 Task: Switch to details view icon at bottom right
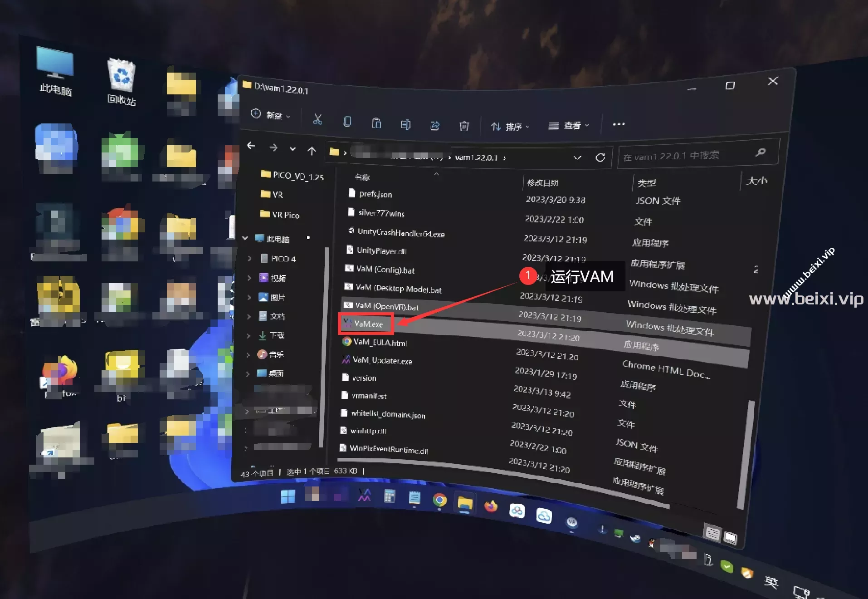click(712, 533)
